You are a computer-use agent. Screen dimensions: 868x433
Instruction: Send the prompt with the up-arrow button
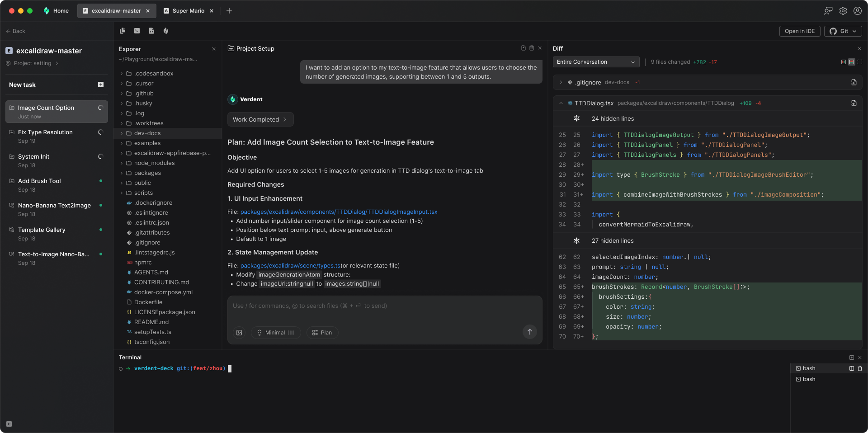pyautogui.click(x=530, y=332)
